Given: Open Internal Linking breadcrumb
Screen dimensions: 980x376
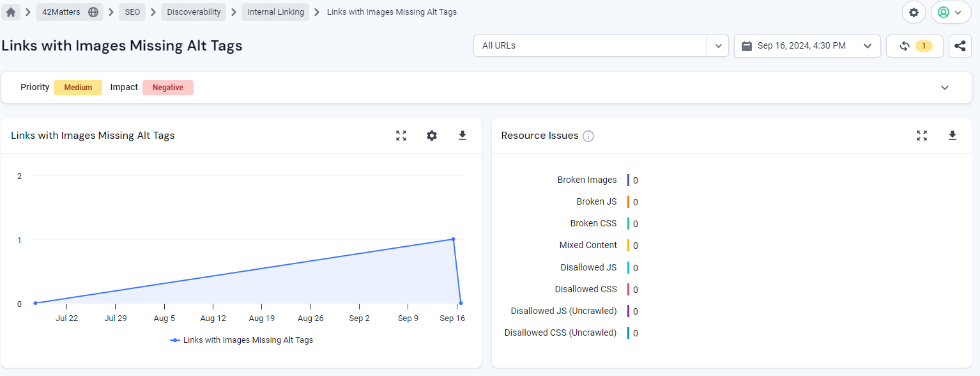Looking at the screenshot, I should pos(275,12).
